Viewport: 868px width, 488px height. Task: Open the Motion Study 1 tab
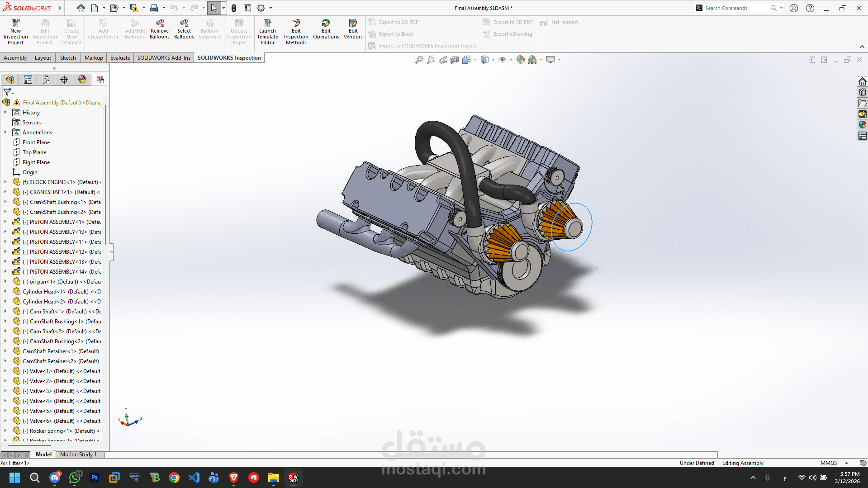(x=78, y=455)
